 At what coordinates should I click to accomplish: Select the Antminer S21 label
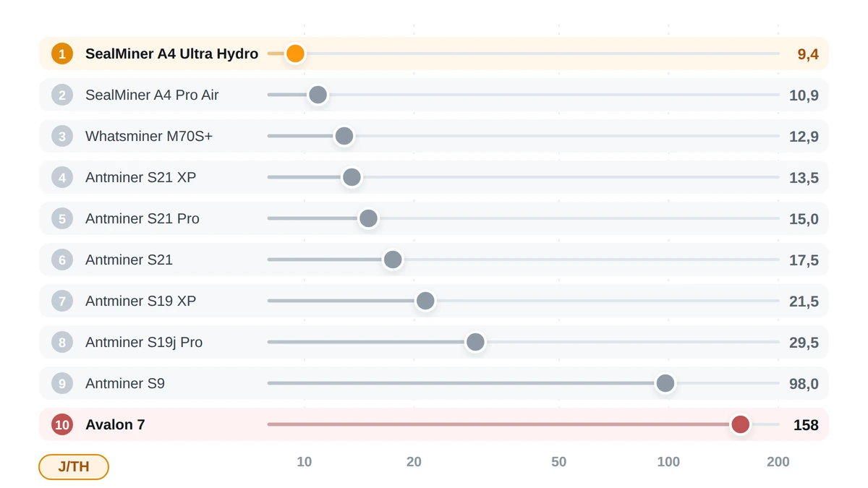click(129, 260)
